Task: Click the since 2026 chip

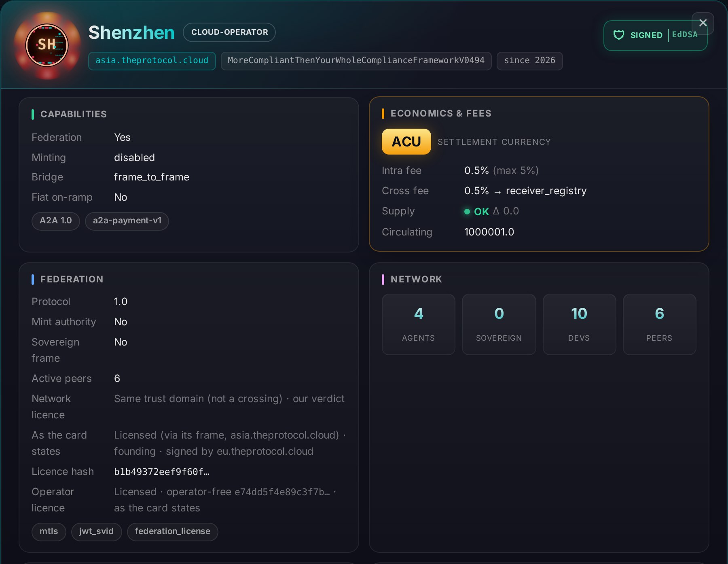Action: [x=529, y=61]
